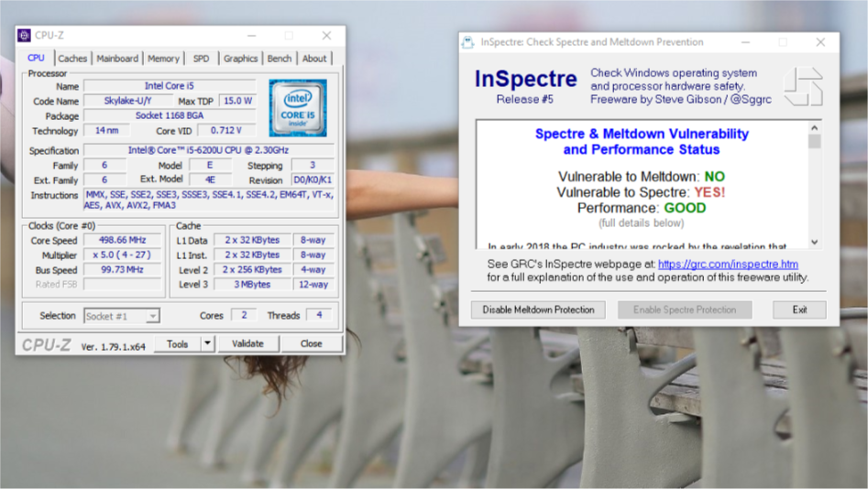Click the CPU-Z app icon in title bar
Viewport: 868px width, 489px height.
tap(24, 36)
